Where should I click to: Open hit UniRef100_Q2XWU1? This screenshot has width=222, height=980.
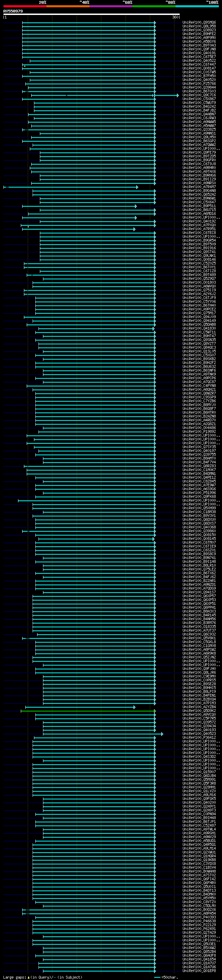[x=199, y=852]
